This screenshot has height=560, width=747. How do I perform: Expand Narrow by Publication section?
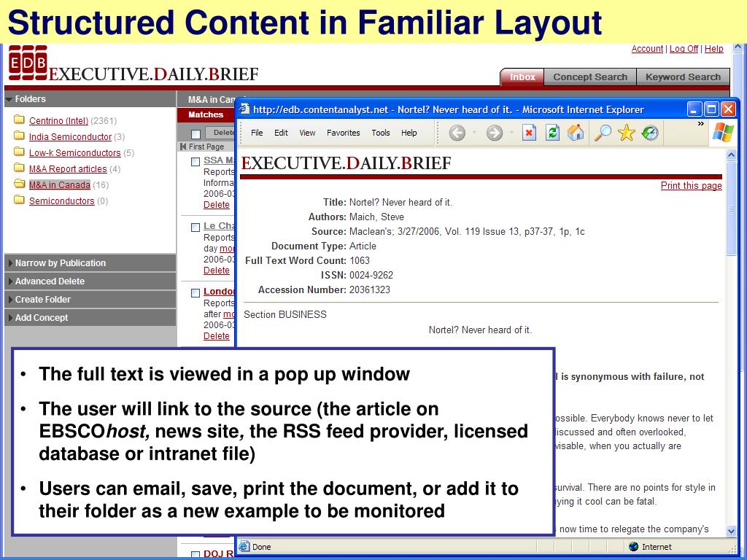click(90, 262)
